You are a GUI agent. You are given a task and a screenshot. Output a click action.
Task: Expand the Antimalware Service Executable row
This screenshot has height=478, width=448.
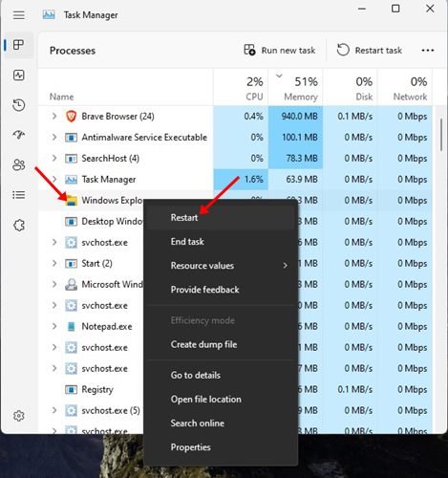(x=54, y=138)
